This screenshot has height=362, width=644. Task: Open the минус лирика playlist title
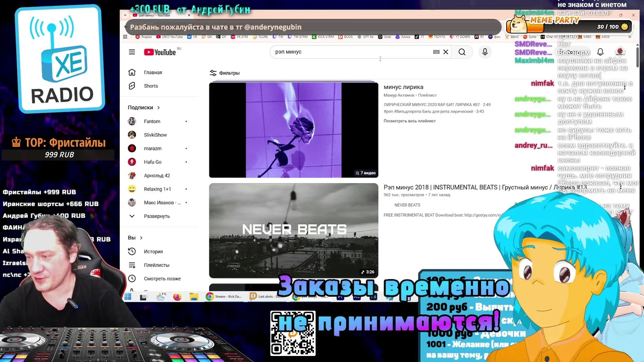[404, 87]
